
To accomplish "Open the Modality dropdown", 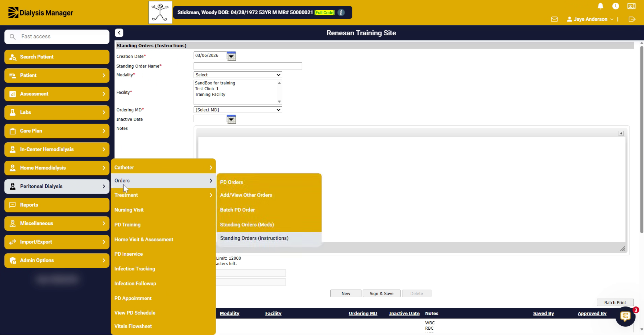I will pyautogui.click(x=238, y=75).
